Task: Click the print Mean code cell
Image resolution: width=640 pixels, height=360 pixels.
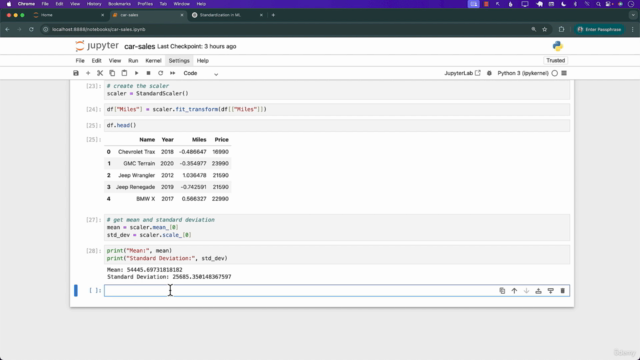Action: [337, 254]
